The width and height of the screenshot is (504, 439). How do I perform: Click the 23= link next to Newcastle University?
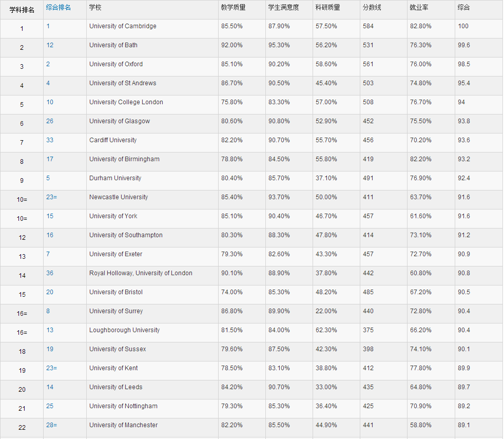click(51, 197)
